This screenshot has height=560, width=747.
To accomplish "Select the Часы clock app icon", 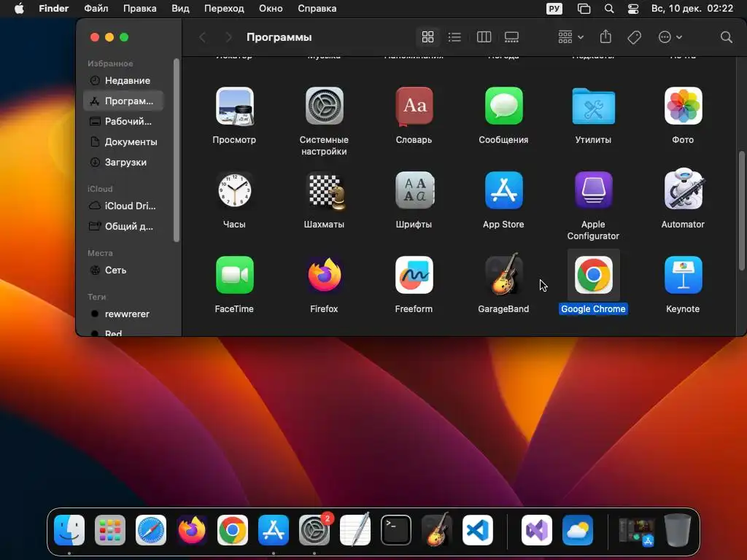I will click(x=234, y=190).
